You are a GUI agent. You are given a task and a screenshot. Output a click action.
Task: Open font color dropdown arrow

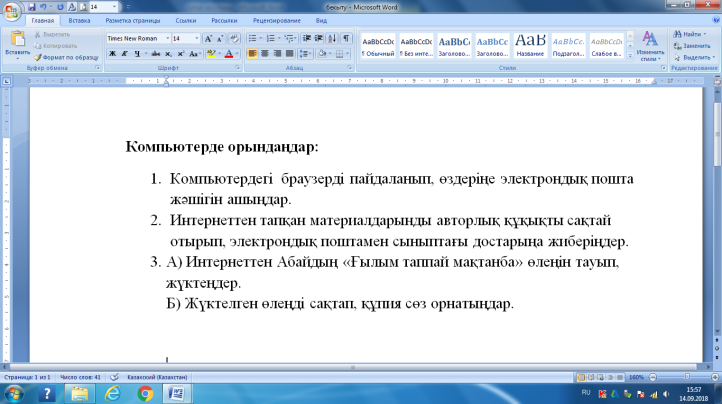click(237, 54)
